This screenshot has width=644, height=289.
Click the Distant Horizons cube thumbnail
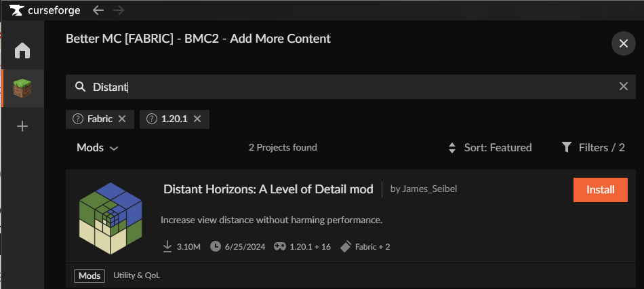(x=110, y=218)
